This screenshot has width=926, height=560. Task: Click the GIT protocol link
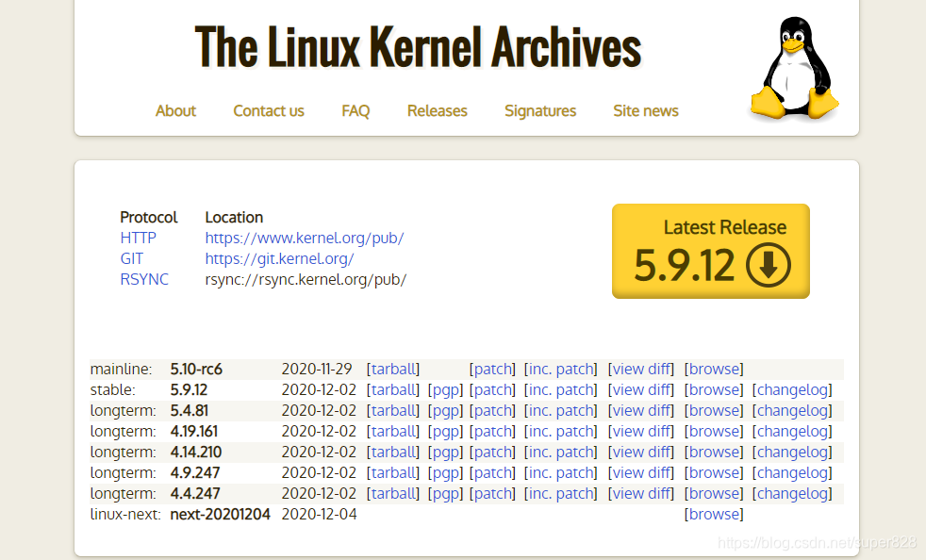point(132,258)
